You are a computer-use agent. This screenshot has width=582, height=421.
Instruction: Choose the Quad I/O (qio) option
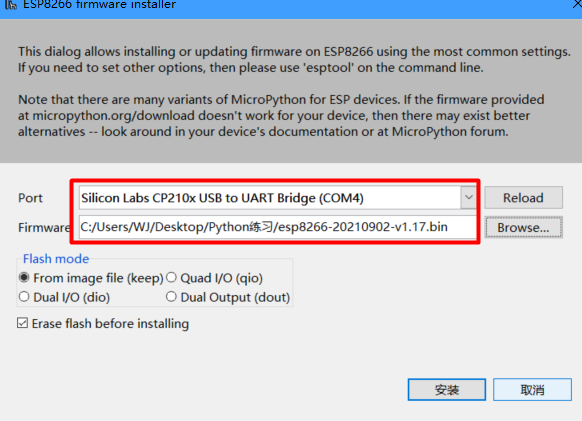[x=214, y=278]
